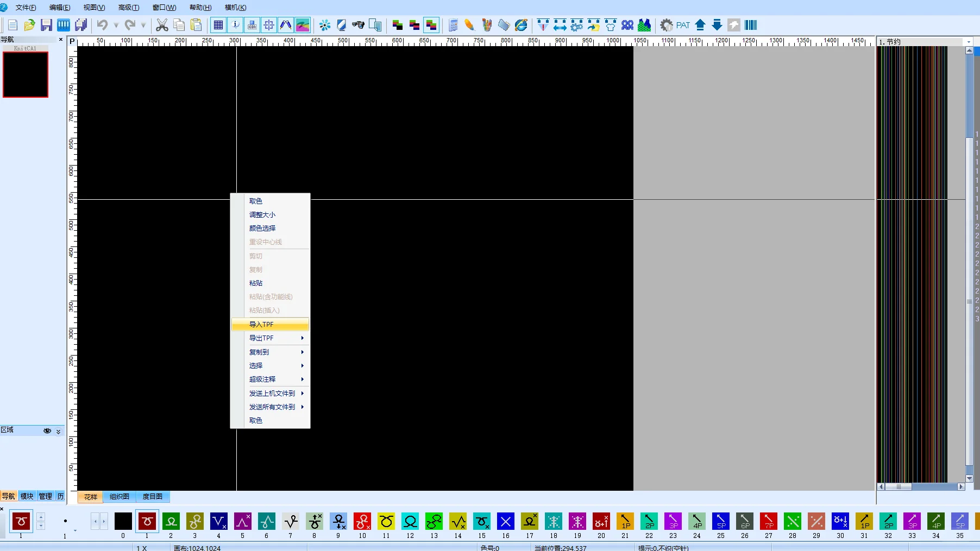The width and height of the screenshot is (980, 551).
Task: Open a file using the folder icon
Action: click(29, 25)
